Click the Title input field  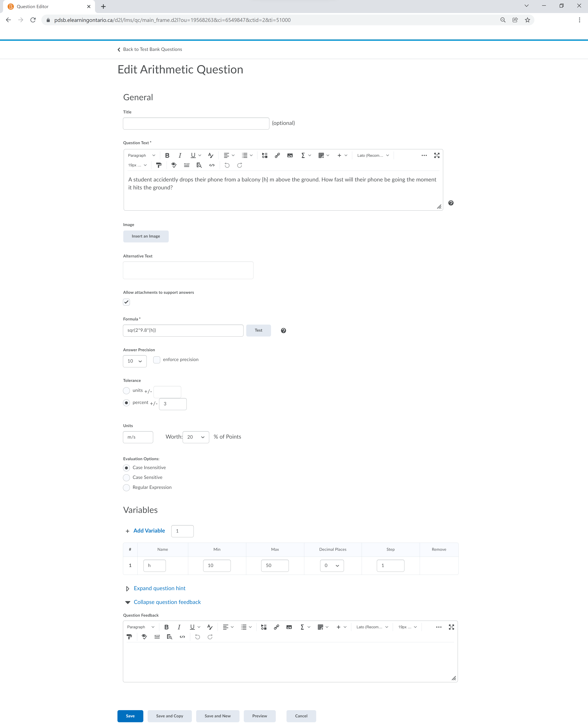(x=196, y=123)
